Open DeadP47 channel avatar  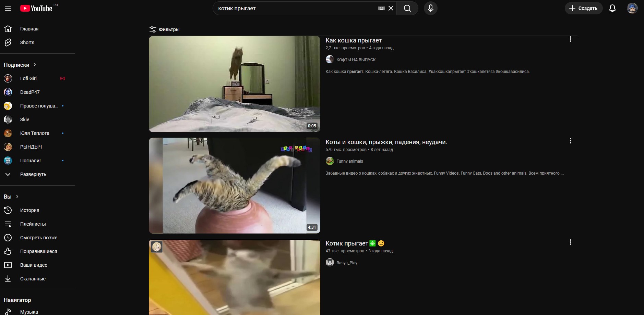pyautogui.click(x=8, y=92)
